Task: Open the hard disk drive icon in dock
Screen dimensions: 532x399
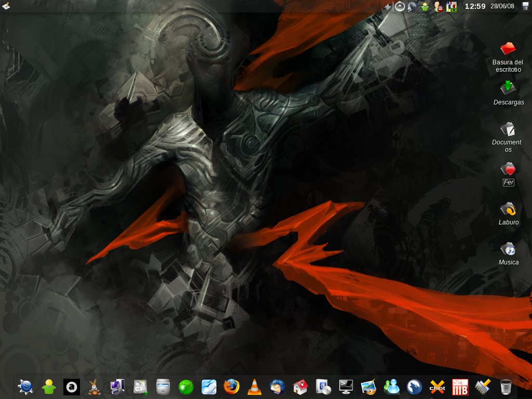Action: [140, 387]
